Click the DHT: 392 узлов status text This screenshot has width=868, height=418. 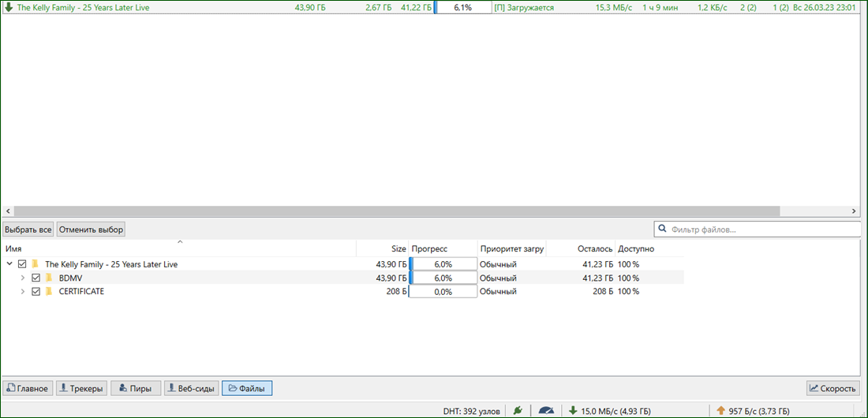tap(472, 412)
